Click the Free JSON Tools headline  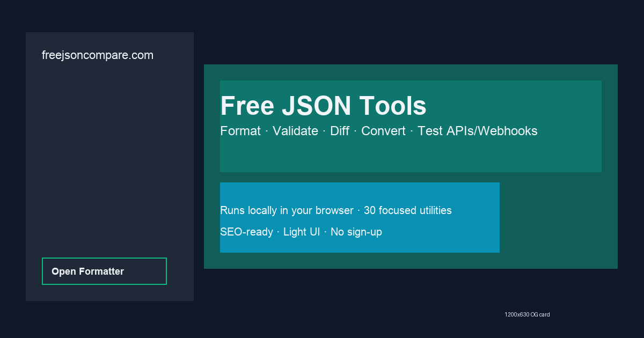pyautogui.click(x=323, y=106)
